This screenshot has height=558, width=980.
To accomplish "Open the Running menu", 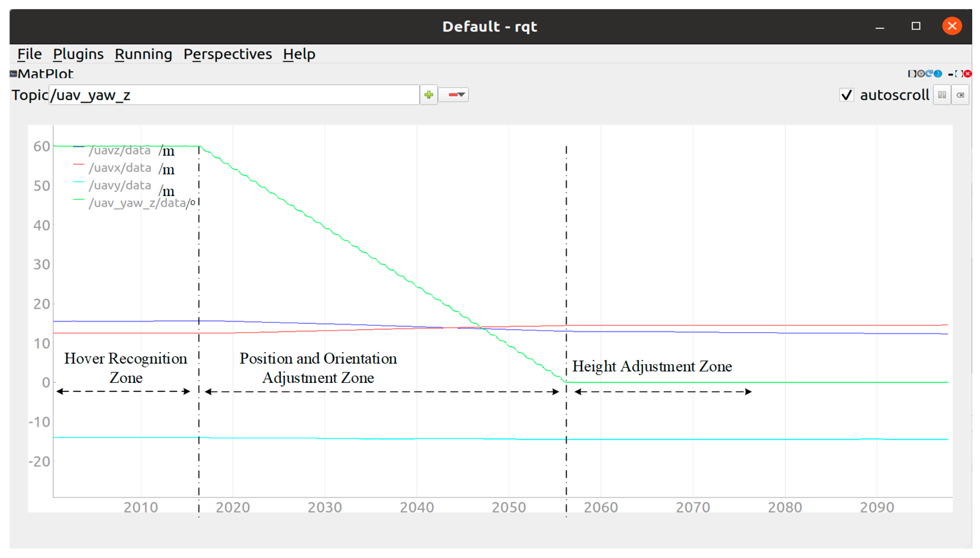I will (x=143, y=54).
